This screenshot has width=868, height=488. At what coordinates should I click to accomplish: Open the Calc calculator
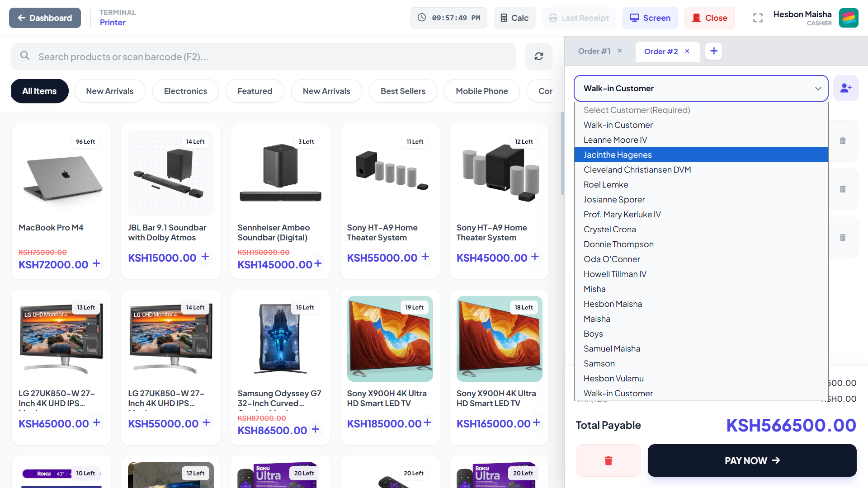tap(514, 18)
